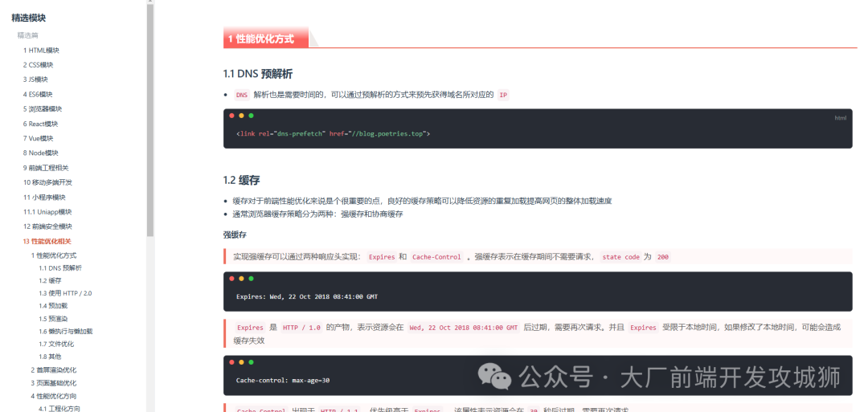The image size is (868, 412).
Task: Jump to 1.4 预加载 section
Action: 53,305
